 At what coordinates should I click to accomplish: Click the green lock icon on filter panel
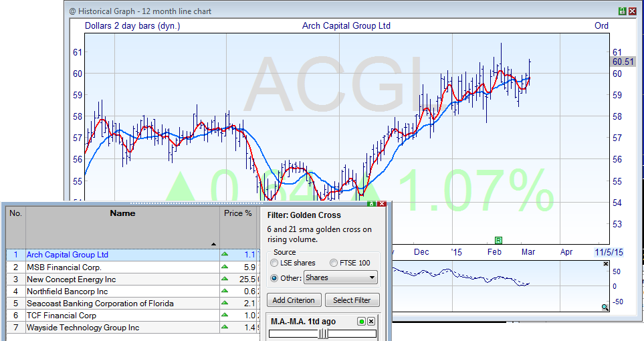click(x=371, y=204)
